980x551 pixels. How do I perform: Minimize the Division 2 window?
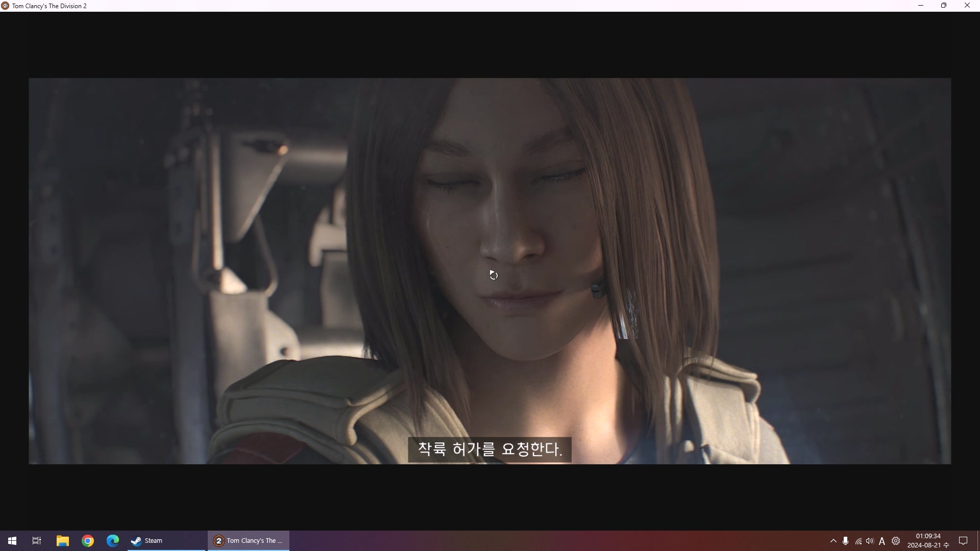point(921,6)
